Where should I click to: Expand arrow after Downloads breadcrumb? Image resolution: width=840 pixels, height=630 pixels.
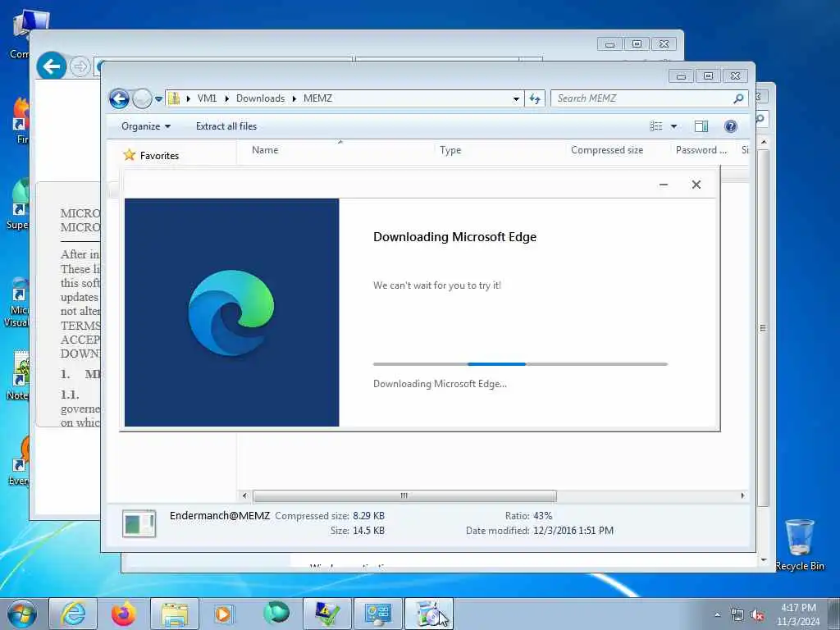(x=294, y=98)
